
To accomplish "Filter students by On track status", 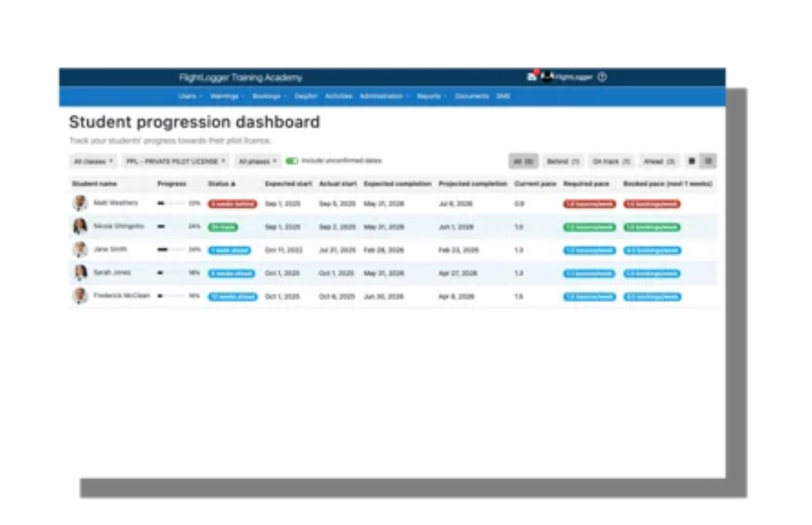I will [611, 162].
